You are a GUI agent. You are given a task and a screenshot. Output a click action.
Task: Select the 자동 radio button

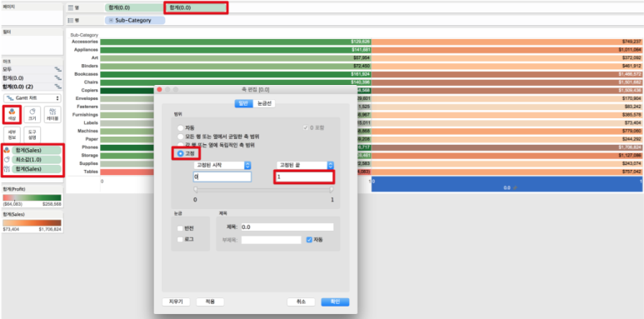(180, 128)
